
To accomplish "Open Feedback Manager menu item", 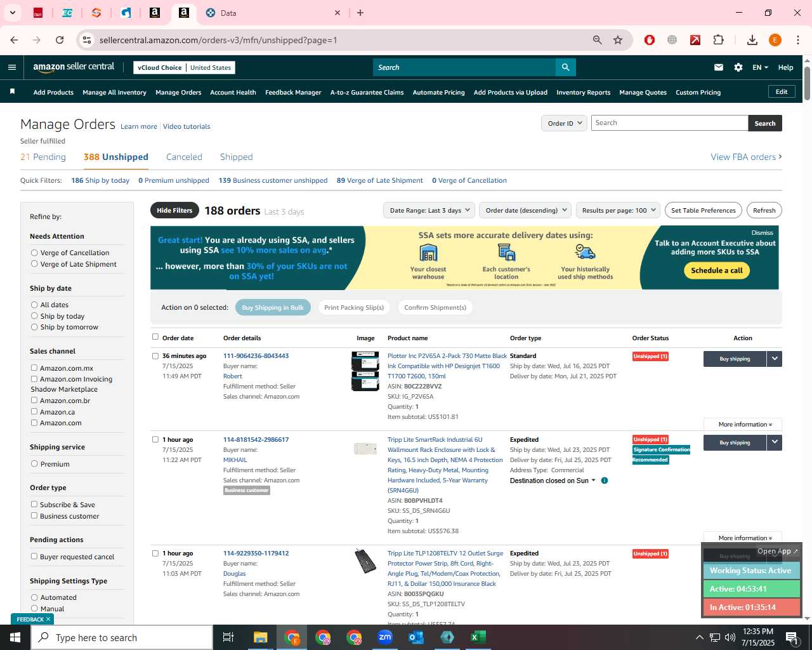I will point(293,92).
